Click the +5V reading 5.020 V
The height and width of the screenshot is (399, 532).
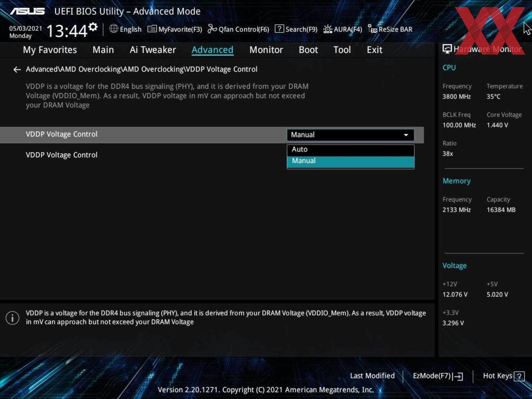pos(497,295)
